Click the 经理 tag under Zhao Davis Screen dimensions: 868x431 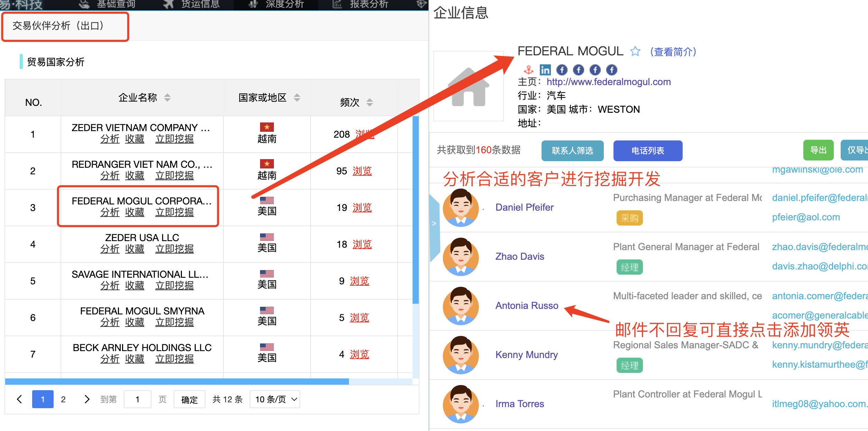tap(629, 267)
